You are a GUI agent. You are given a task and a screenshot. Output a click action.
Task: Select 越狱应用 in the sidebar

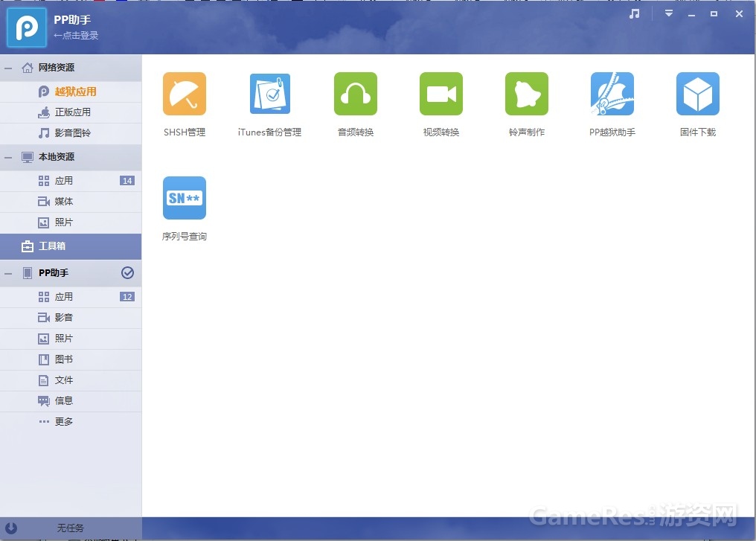click(x=71, y=92)
